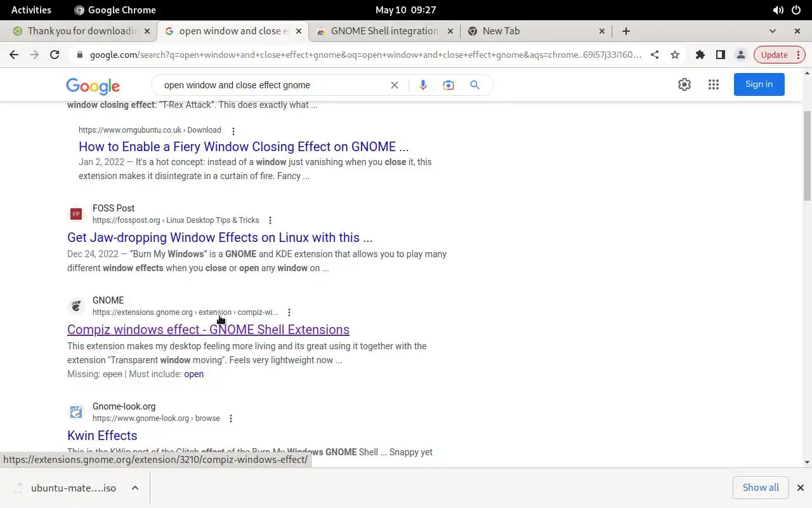
Task: Click the browser forward arrow
Action: tap(34, 55)
